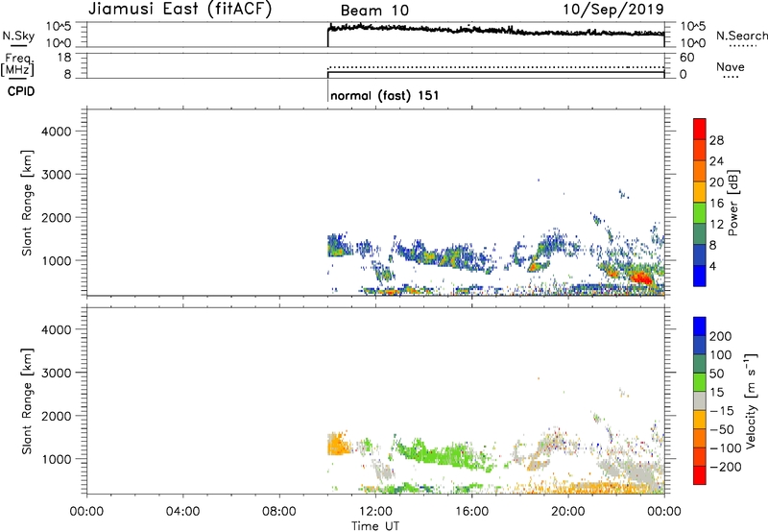Click the "-15" velocity colorbar label
768x532 pixels.
722,411
